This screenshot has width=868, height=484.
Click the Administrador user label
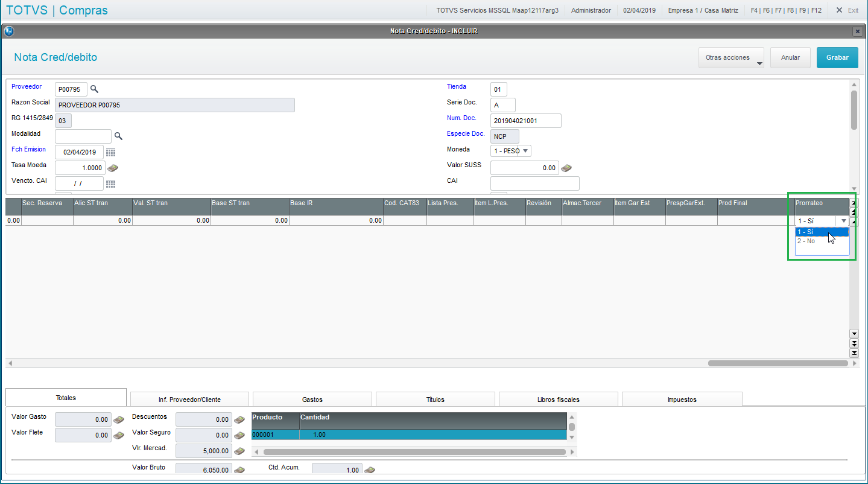(591, 10)
